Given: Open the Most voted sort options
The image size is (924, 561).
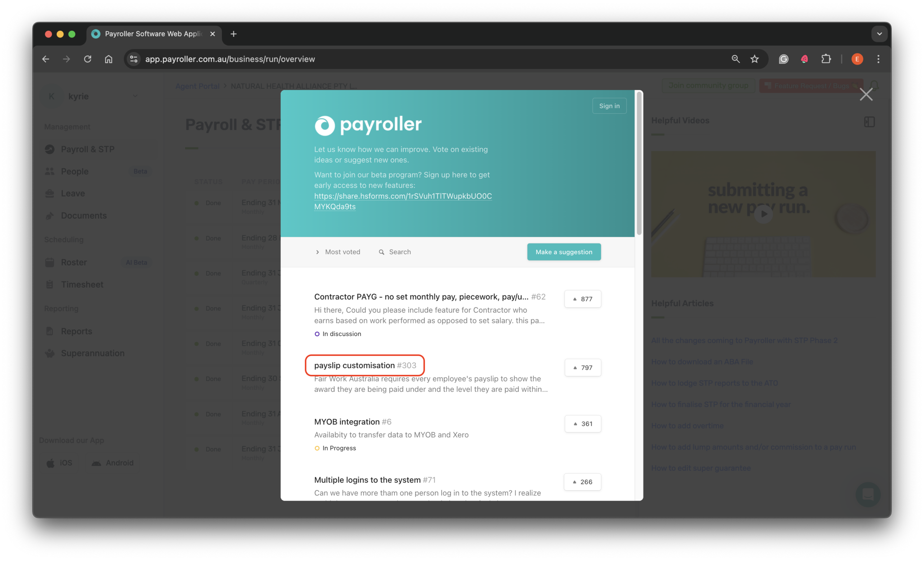Looking at the screenshot, I should [338, 252].
